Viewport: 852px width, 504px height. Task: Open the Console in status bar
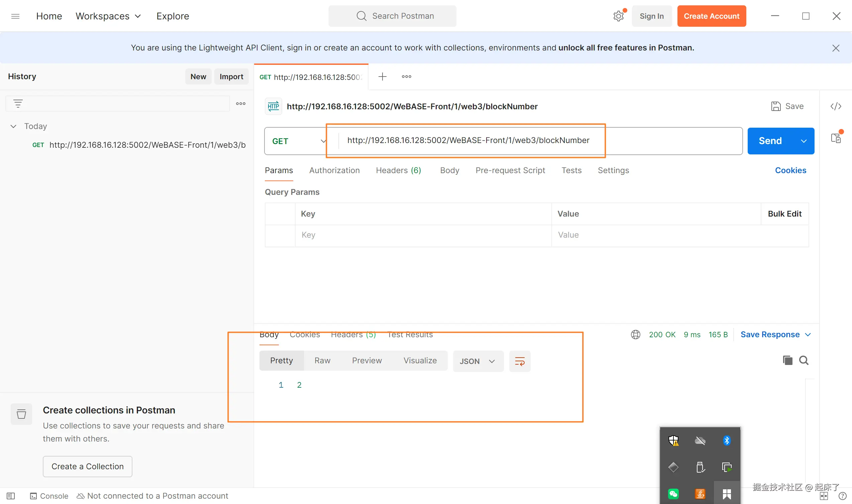click(x=49, y=496)
